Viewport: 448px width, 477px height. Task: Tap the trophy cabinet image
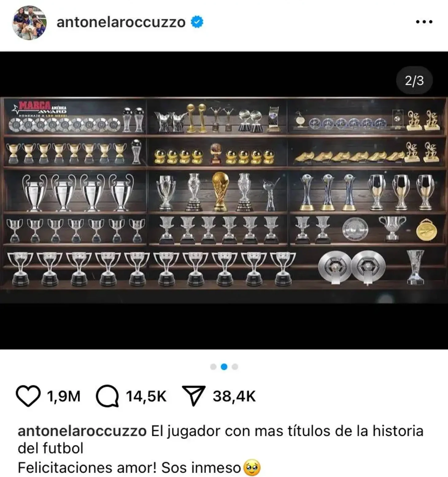click(x=224, y=200)
